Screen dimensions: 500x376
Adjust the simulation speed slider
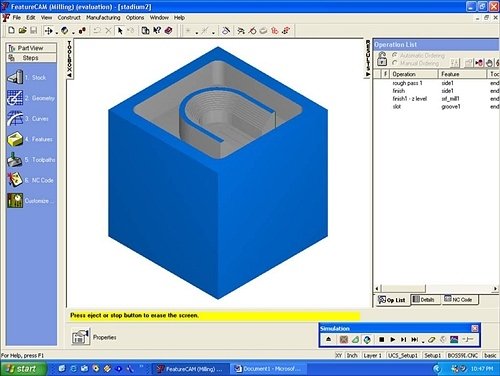(468, 339)
